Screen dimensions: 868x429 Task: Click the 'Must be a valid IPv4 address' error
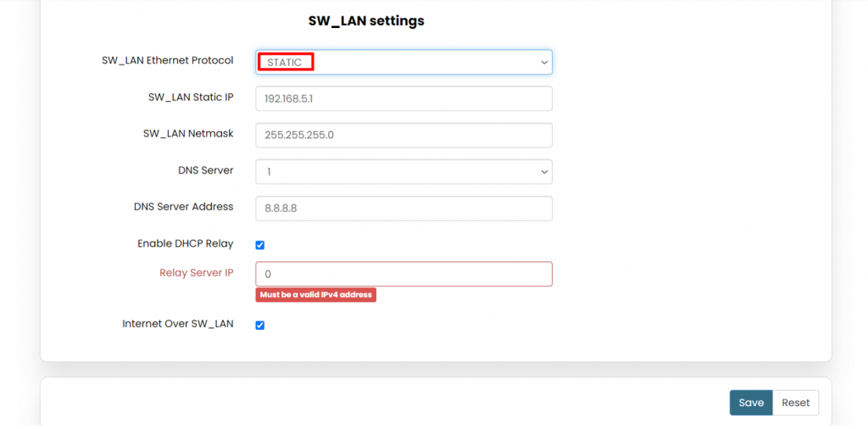point(315,295)
